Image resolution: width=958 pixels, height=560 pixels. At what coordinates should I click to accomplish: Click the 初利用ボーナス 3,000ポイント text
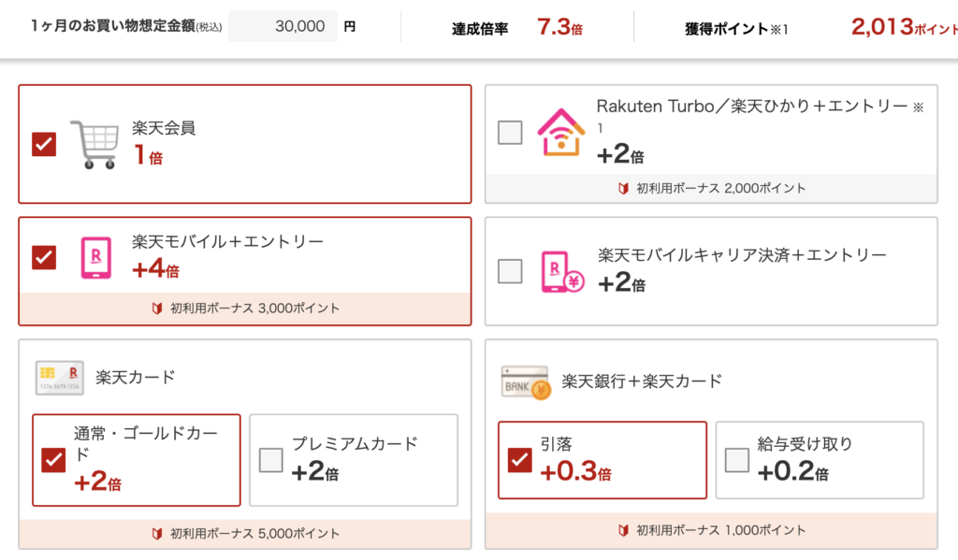pos(254,309)
